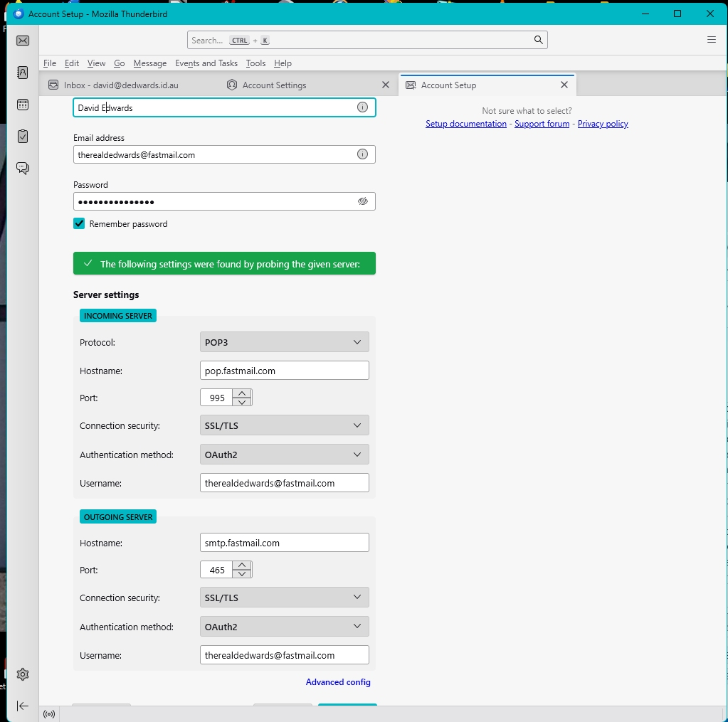
Task: Click the Email address field
Action: (224, 154)
